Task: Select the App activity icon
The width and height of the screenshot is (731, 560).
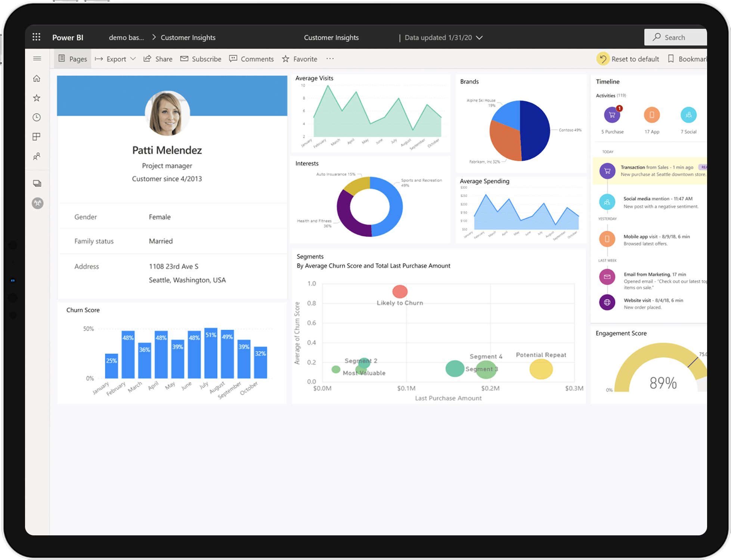Action: 651,115
